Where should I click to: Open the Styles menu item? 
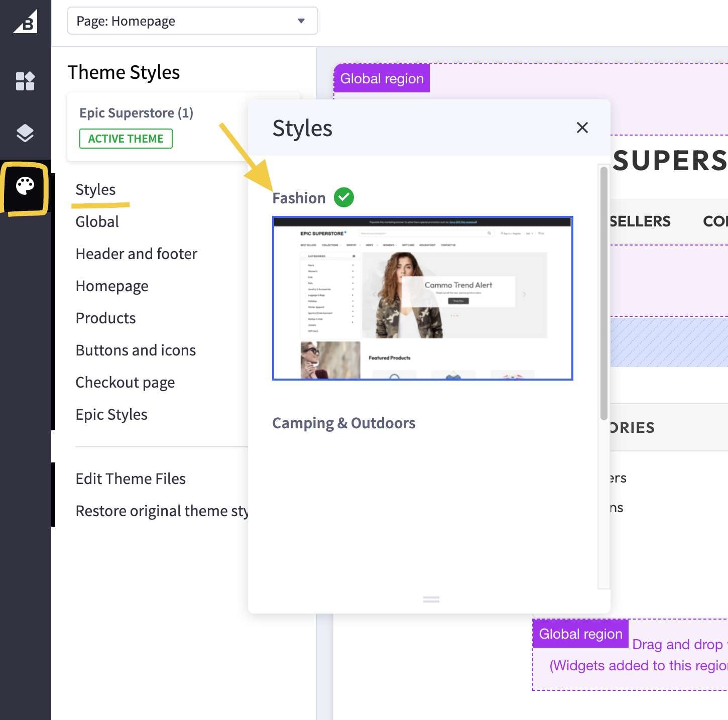95,190
